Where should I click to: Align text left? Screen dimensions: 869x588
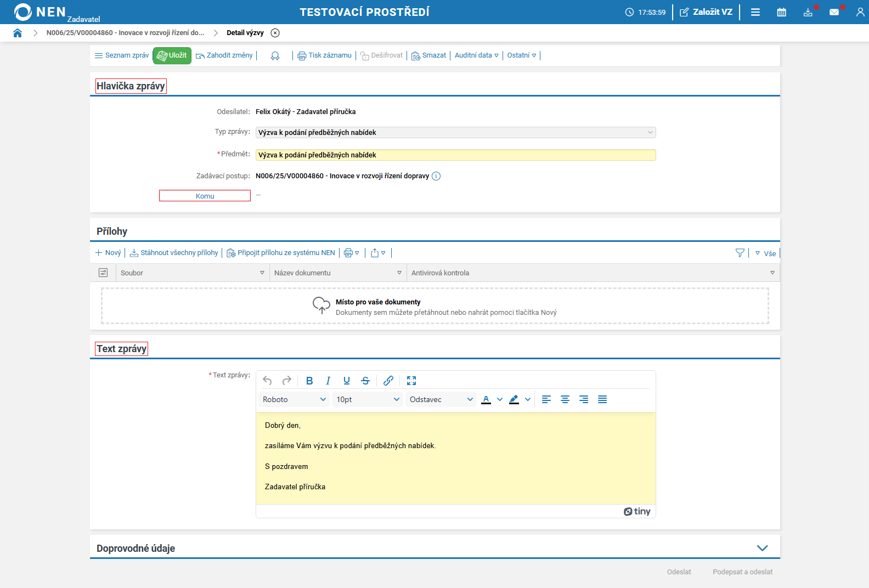[546, 399]
